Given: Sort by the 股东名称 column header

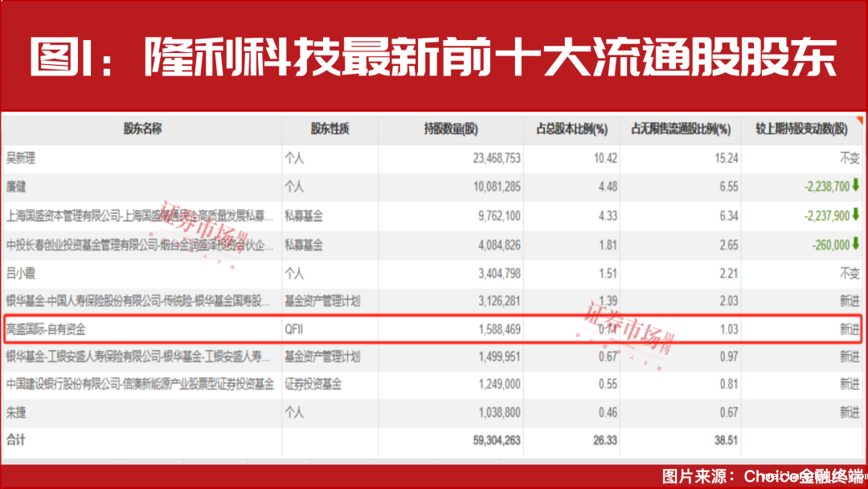Looking at the screenshot, I should [142, 129].
